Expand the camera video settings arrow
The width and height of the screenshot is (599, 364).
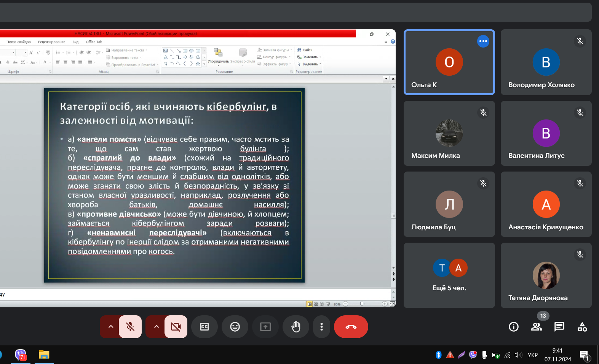pos(157,327)
